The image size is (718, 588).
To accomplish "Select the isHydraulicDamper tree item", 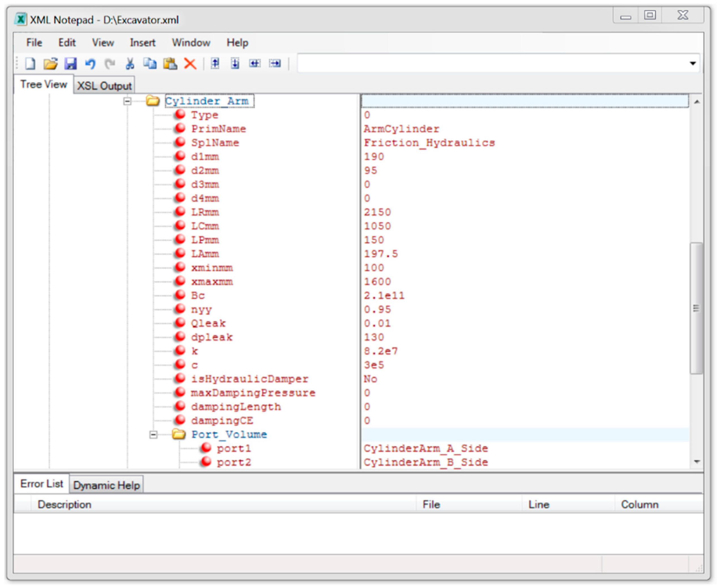I will [250, 379].
